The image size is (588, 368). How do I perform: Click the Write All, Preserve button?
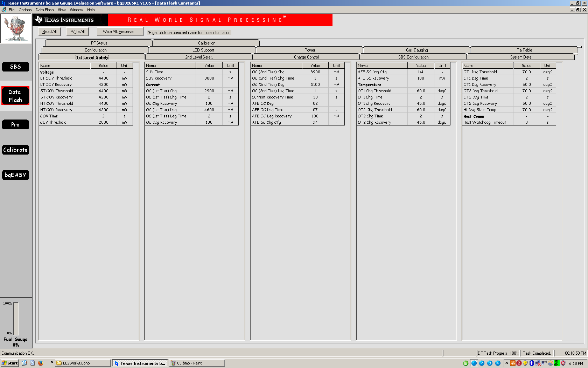coord(120,32)
